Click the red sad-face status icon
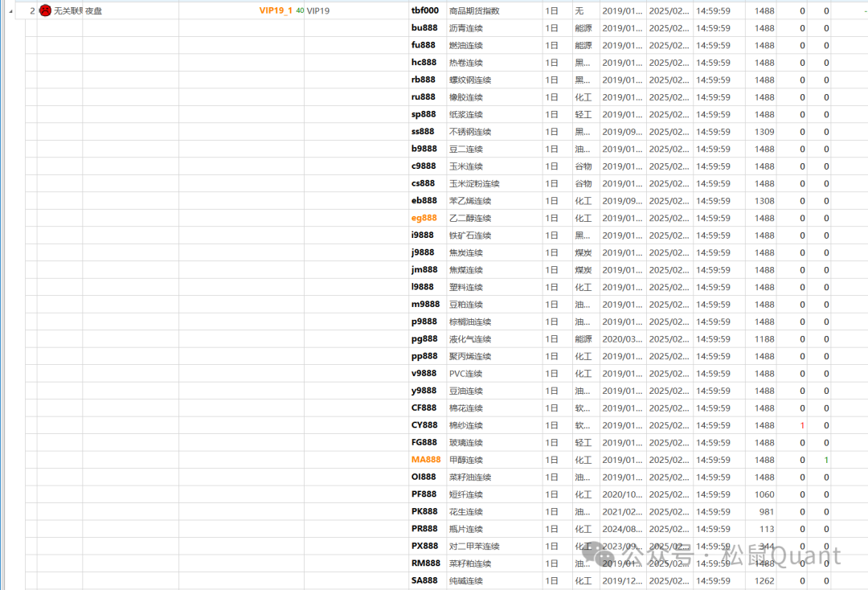Screen dimensions: 868x590 click(45, 10)
